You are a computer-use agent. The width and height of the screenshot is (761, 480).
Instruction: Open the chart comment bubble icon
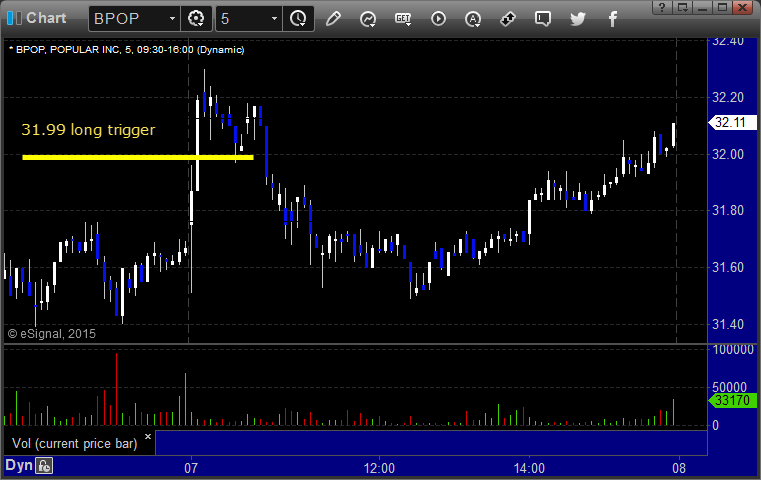543,19
